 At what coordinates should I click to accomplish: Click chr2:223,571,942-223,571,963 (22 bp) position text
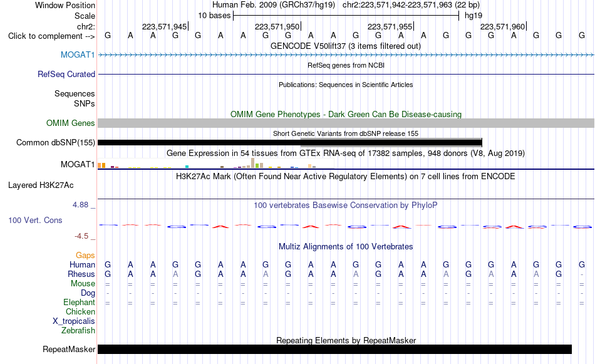click(x=411, y=5)
